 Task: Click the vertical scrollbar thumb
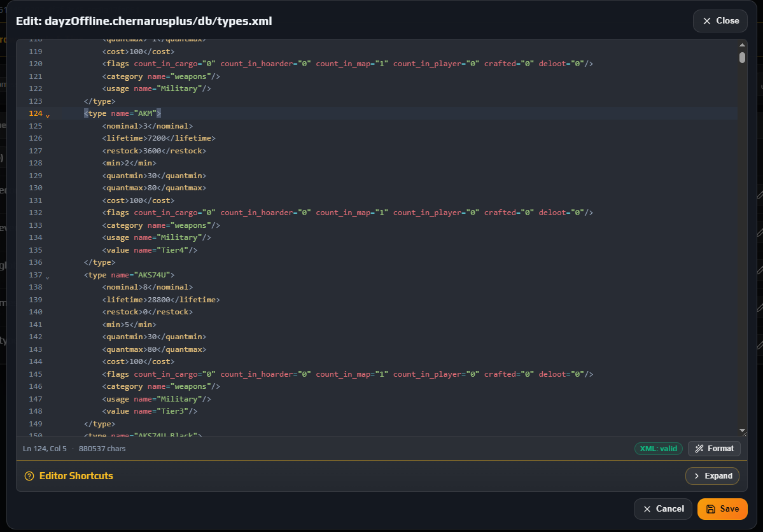[x=742, y=57]
